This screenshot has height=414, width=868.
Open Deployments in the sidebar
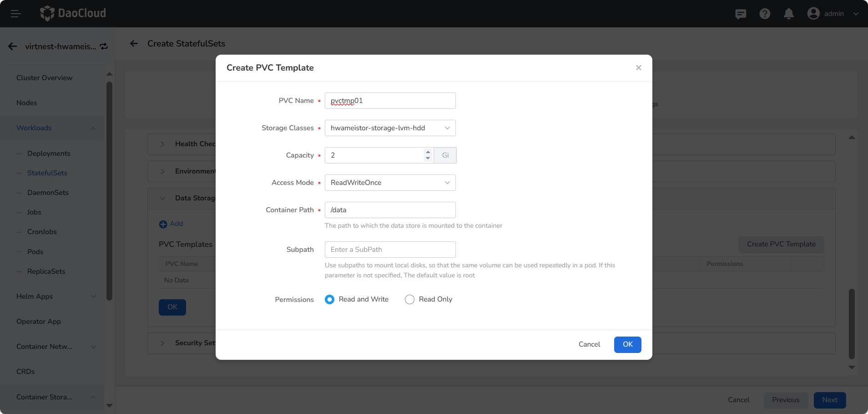click(49, 153)
